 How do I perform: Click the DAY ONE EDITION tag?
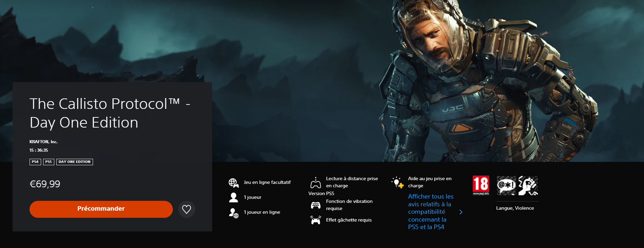pyautogui.click(x=74, y=162)
